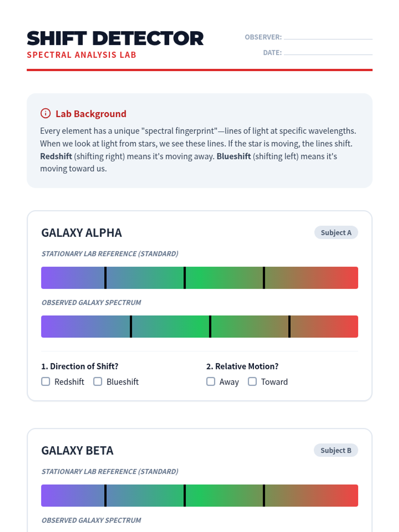
Task: Click the Shift Detector title
Action: 115,38
